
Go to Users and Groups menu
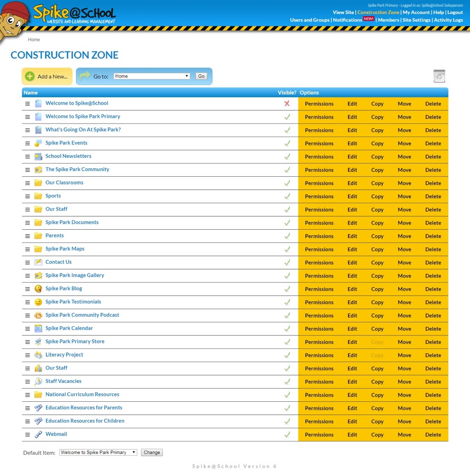coord(310,20)
